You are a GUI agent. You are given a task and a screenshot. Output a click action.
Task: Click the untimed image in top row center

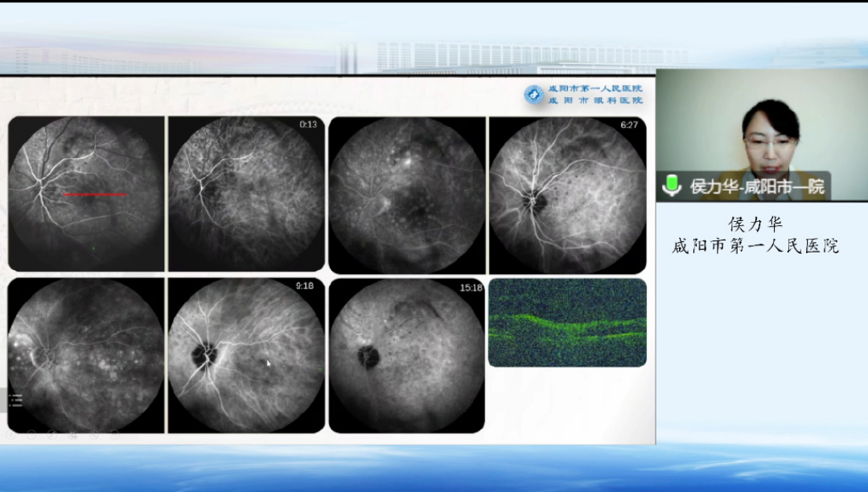point(406,195)
